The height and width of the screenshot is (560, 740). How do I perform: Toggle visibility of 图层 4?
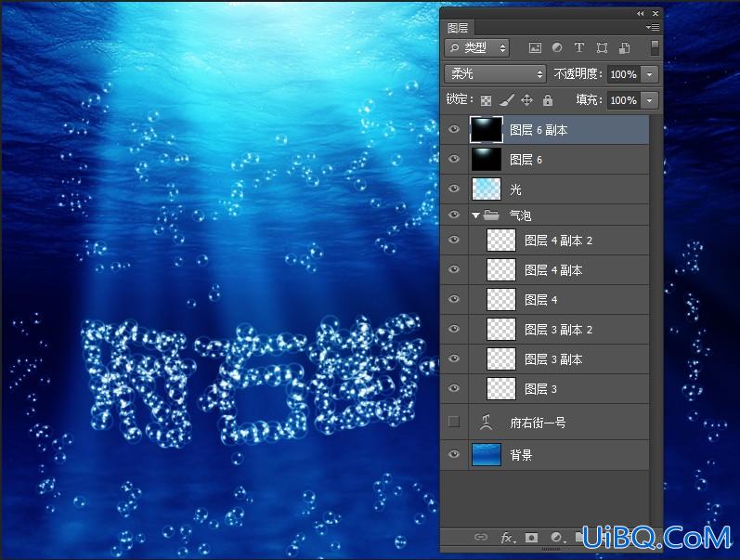coord(454,299)
